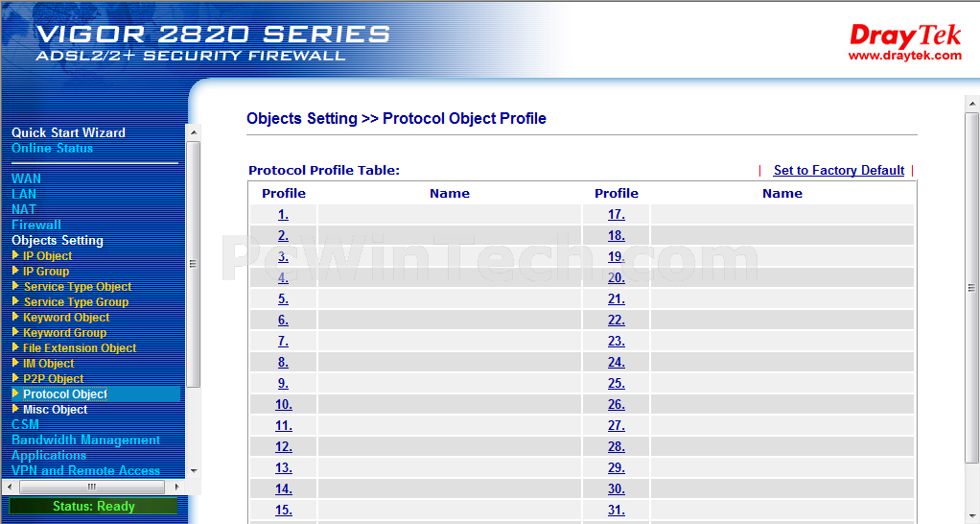Open protocol profile 1
The height and width of the screenshot is (524, 980).
click(x=283, y=214)
